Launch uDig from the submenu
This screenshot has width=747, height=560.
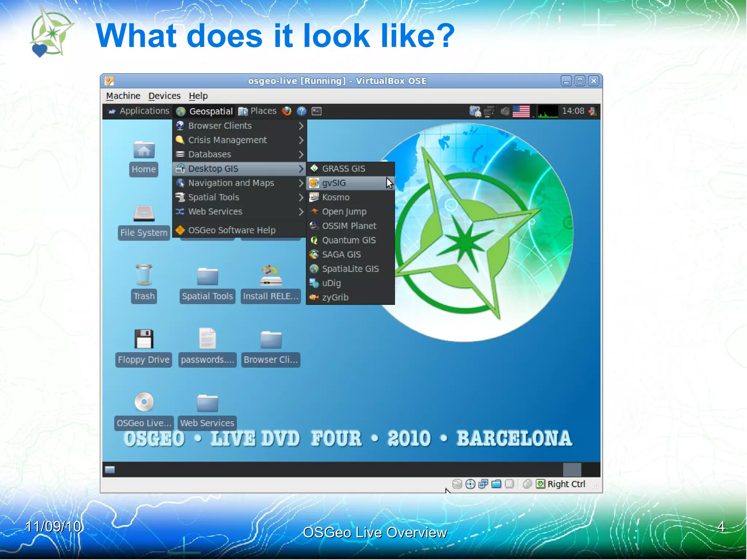[x=351, y=283]
